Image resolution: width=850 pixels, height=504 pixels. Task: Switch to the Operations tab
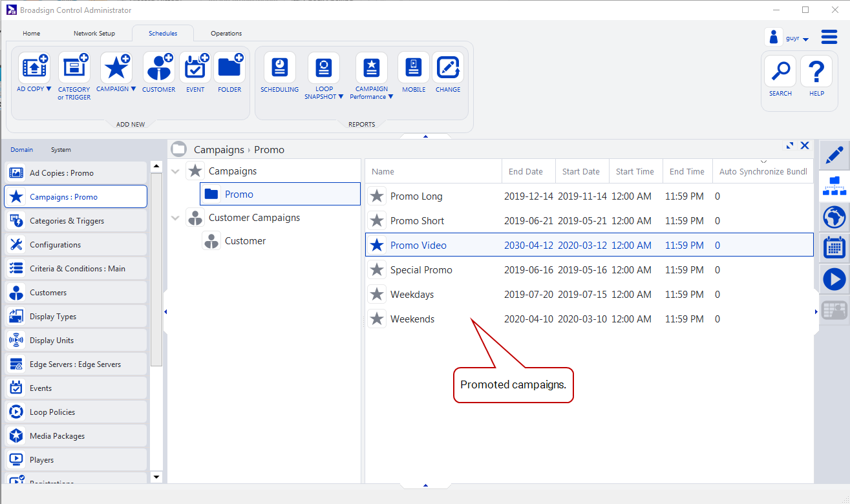click(x=226, y=34)
